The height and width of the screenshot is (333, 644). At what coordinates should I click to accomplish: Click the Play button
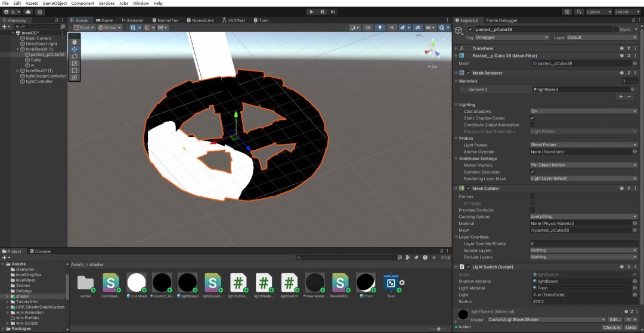click(x=311, y=12)
